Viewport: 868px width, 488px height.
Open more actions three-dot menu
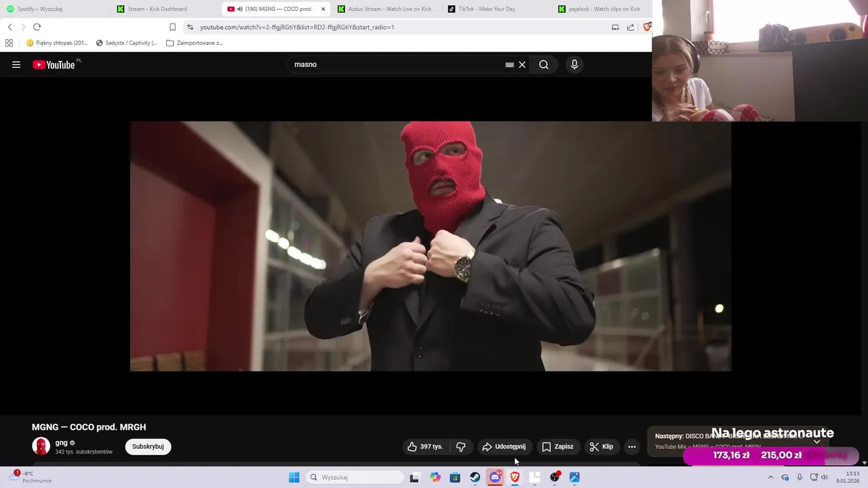632,447
